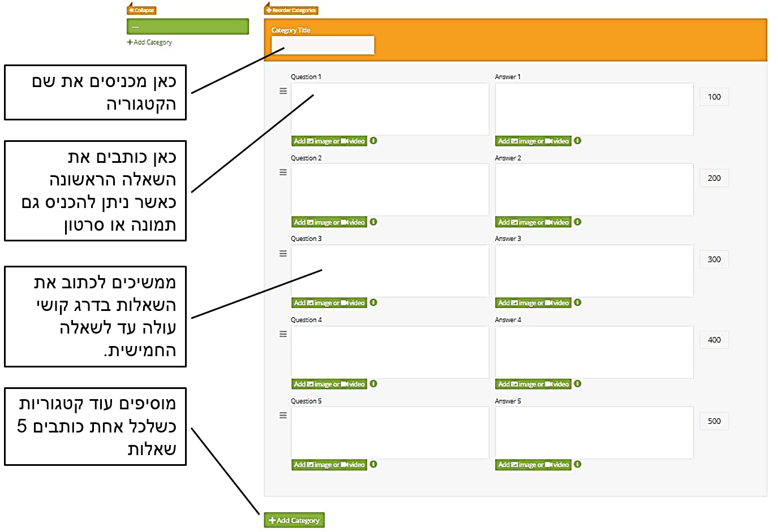
Task: Click the Add Category link in sidebar
Action: [x=149, y=42]
